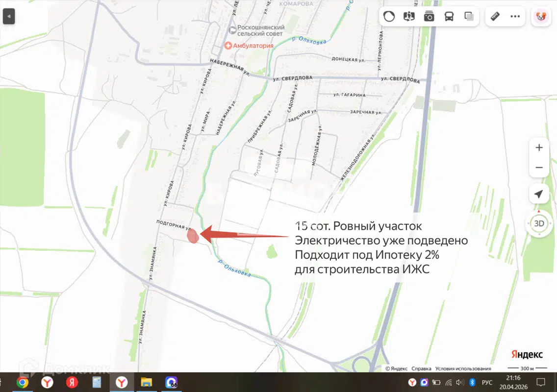This screenshot has width=557, height=392.
Task: Open the traffic layer button
Action: (389, 16)
